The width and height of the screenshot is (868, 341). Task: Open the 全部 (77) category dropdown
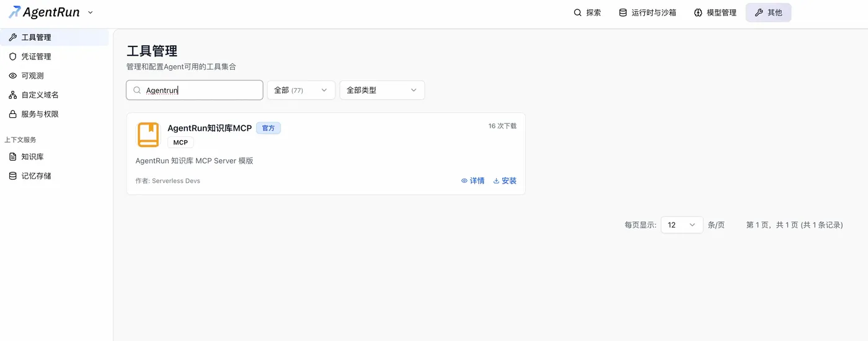[301, 90]
